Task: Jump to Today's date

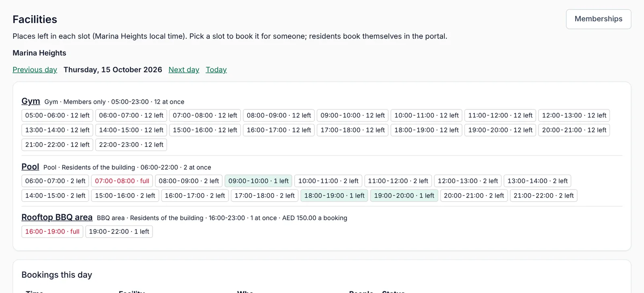Action: tap(216, 70)
